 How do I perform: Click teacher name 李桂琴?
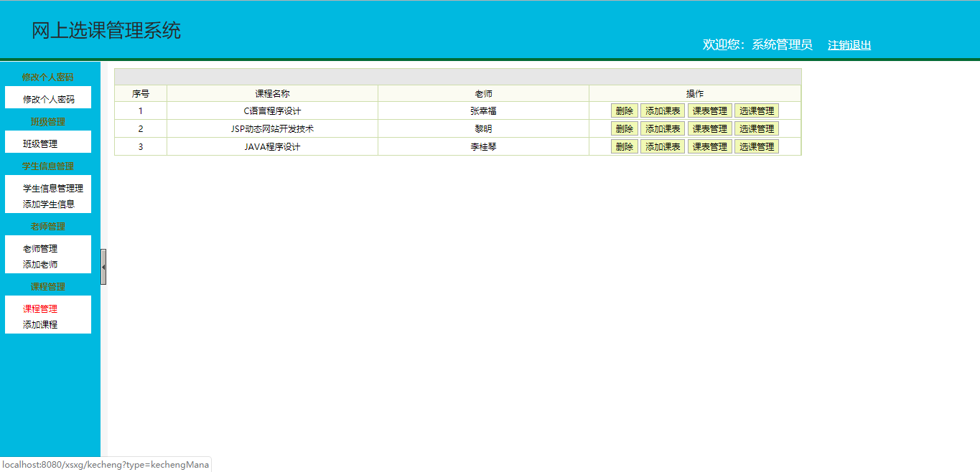point(484,146)
